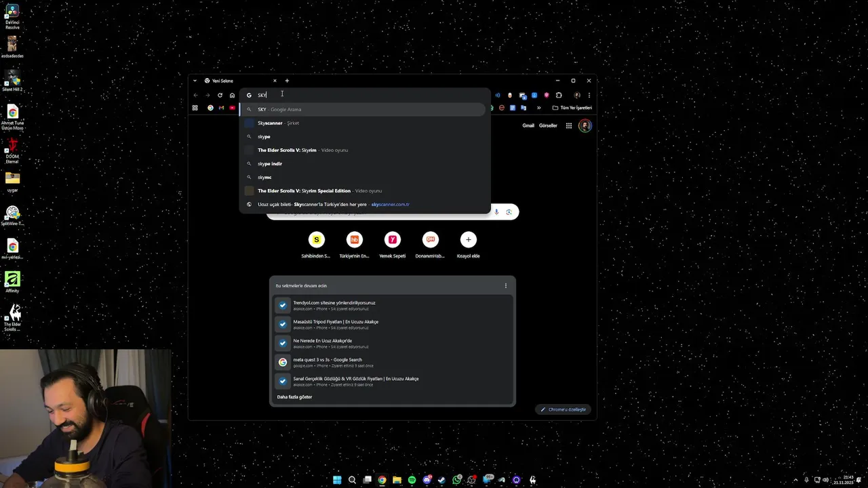Open Silent Hill 2 desktop shortcut
Image resolution: width=868 pixels, height=488 pixels.
pyautogui.click(x=12, y=81)
